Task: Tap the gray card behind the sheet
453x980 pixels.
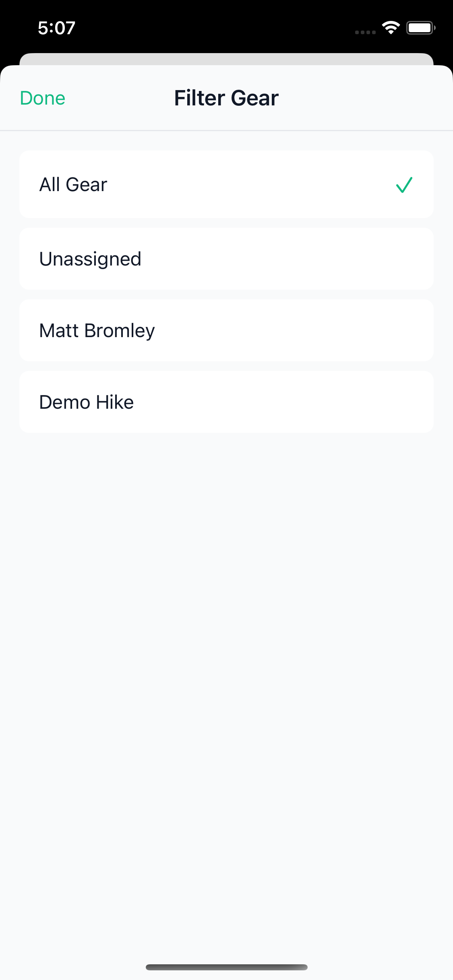Action: [226, 59]
